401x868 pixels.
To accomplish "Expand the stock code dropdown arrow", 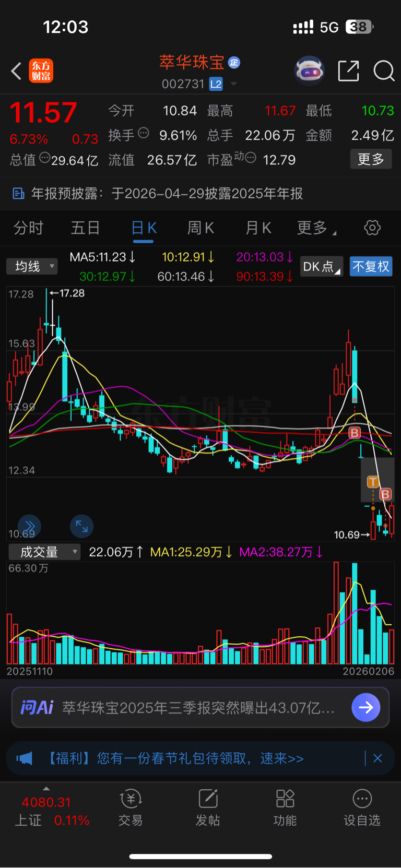I will click(x=233, y=84).
